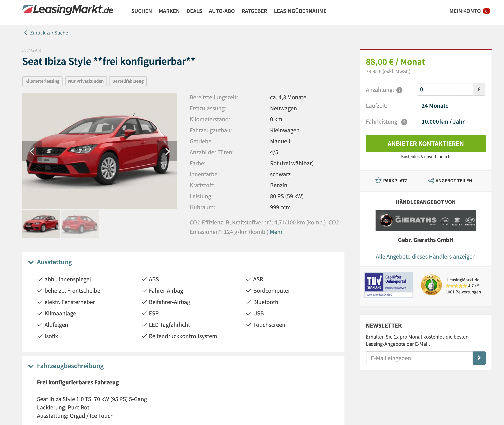The width and height of the screenshot is (504, 425).
Task: Change the Laufzeit 24 Monate option
Action: [x=435, y=106]
